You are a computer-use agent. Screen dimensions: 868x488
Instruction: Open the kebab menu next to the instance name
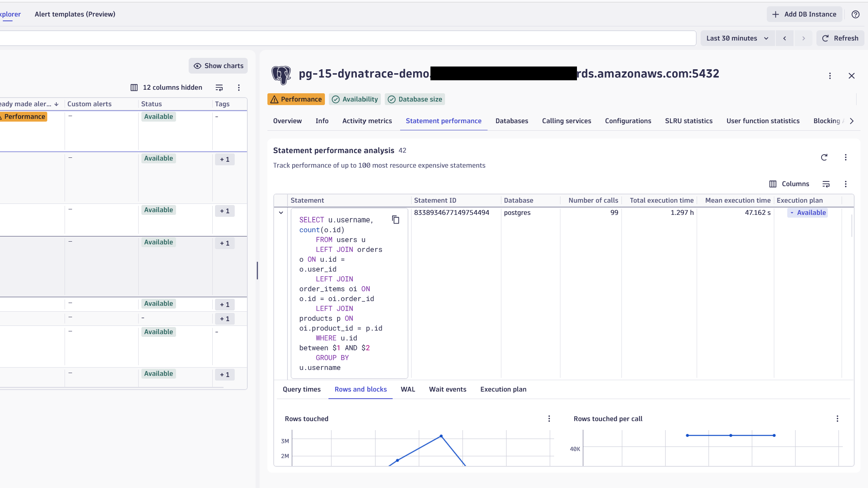(830, 76)
